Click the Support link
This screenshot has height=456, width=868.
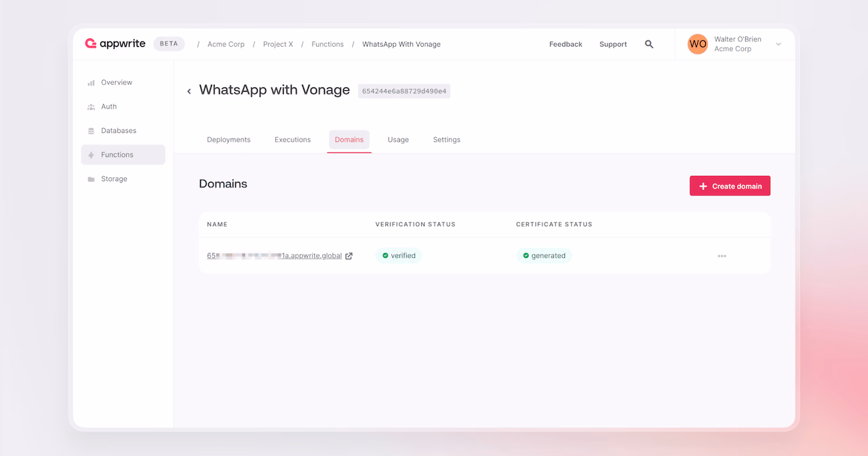click(x=613, y=44)
